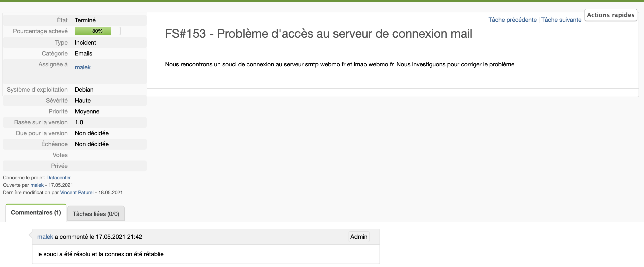Open Vincent Paturel's profile link
644x267 pixels.
pyautogui.click(x=77, y=192)
